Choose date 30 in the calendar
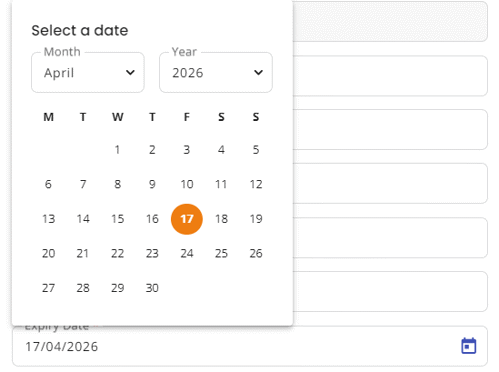The width and height of the screenshot is (499, 372). (x=152, y=288)
